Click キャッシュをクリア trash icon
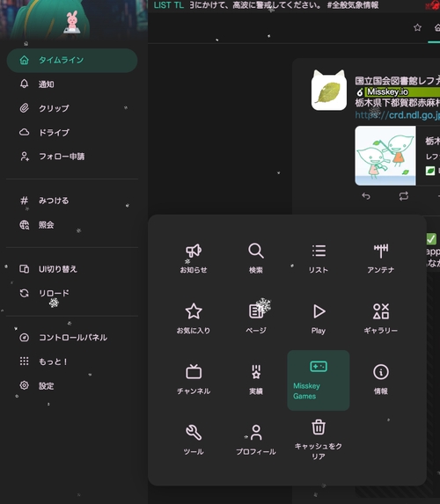 click(x=318, y=427)
